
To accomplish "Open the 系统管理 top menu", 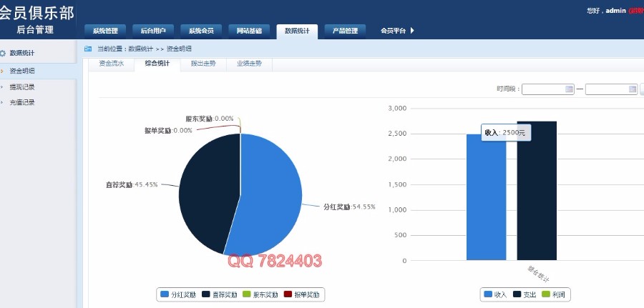I will [105, 31].
